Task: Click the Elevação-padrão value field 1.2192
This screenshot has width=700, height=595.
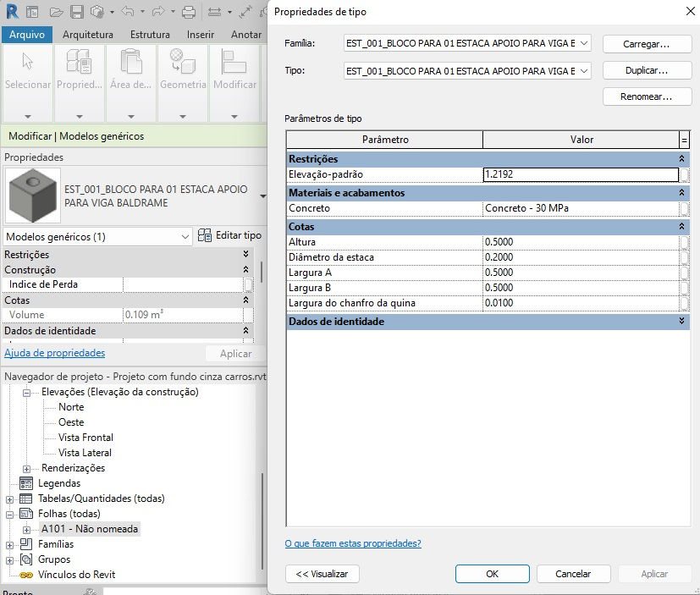Action: (581, 174)
